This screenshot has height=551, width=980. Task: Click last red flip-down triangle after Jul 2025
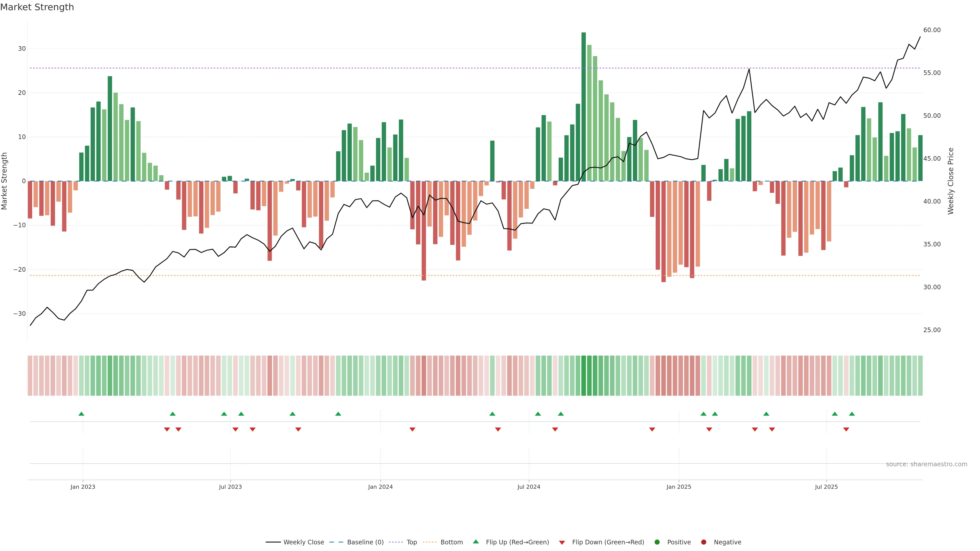coord(846,429)
